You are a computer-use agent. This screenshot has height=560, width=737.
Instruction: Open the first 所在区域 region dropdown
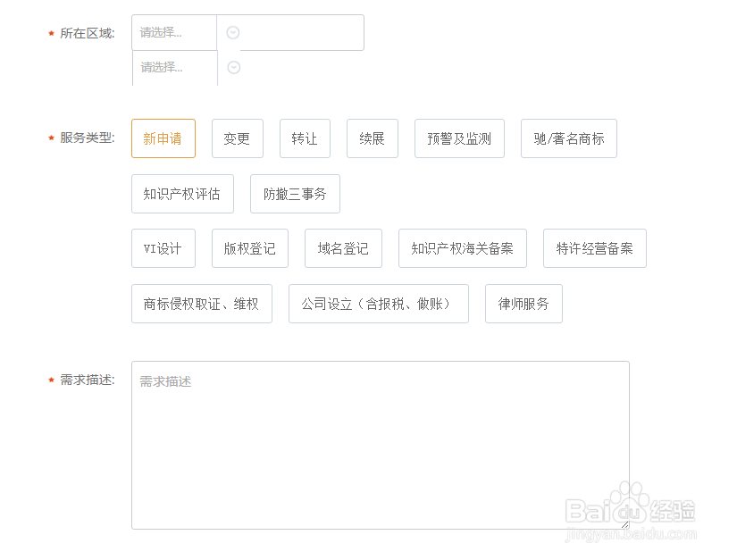(174, 32)
